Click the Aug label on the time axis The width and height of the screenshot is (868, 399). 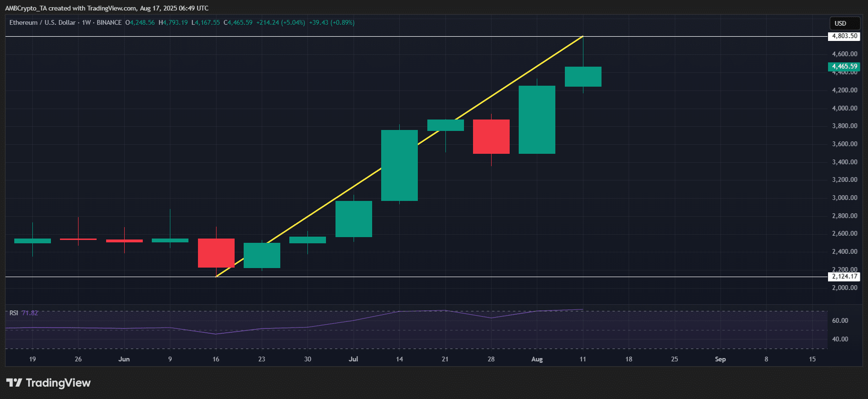coord(537,359)
